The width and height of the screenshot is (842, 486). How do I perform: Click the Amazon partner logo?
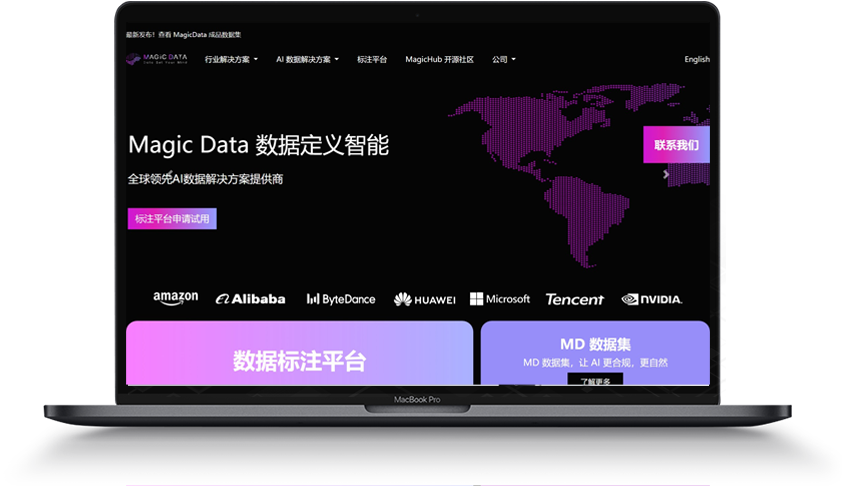pyautogui.click(x=176, y=298)
